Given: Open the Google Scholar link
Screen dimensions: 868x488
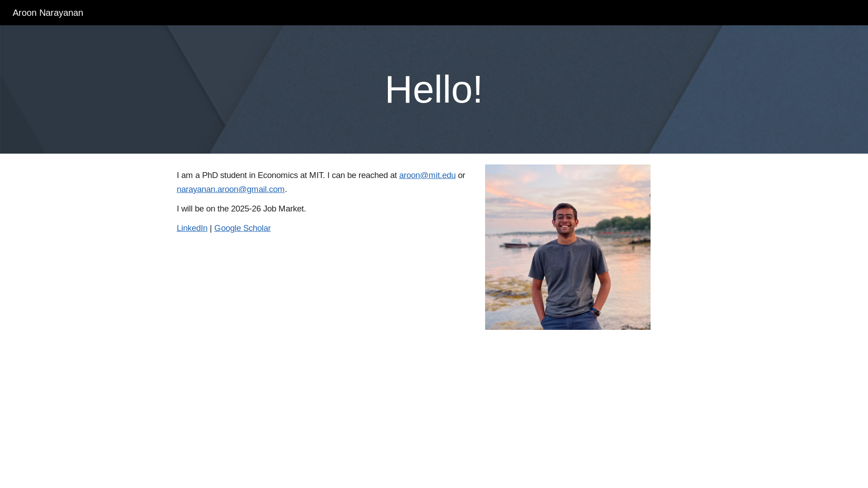Looking at the screenshot, I should coord(242,228).
